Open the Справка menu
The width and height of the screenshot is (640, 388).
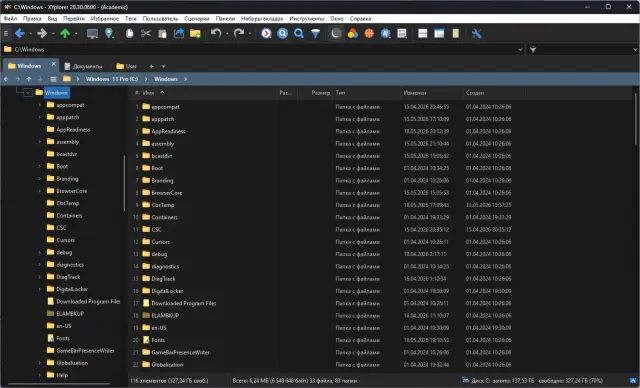[360, 19]
